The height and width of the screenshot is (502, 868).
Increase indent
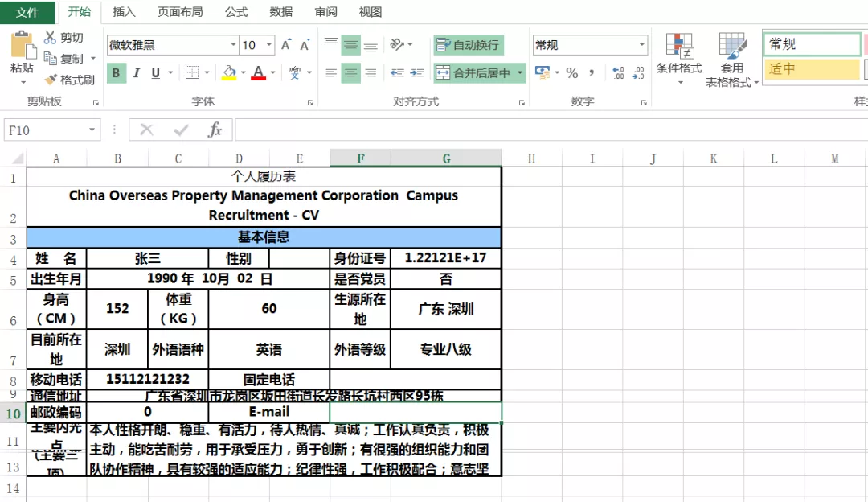(x=417, y=72)
